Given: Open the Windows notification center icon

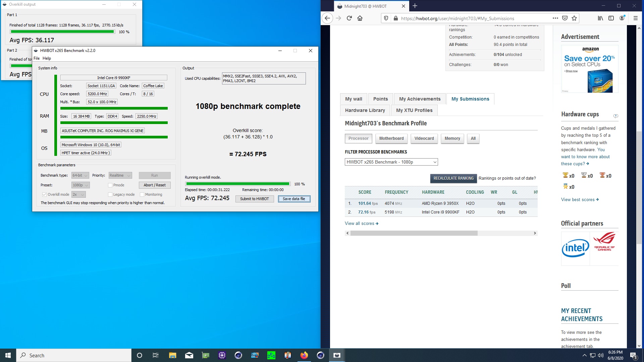Looking at the screenshot, I should pyautogui.click(x=633, y=355).
